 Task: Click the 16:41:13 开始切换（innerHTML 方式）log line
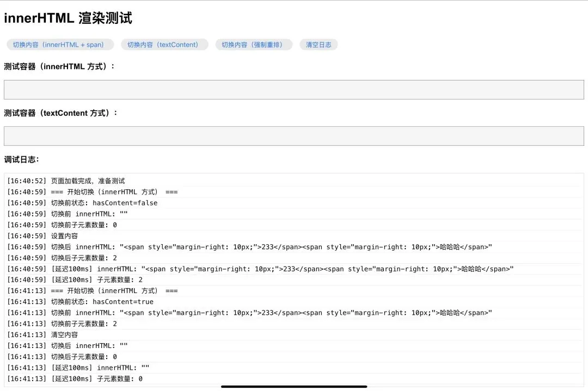294,290
